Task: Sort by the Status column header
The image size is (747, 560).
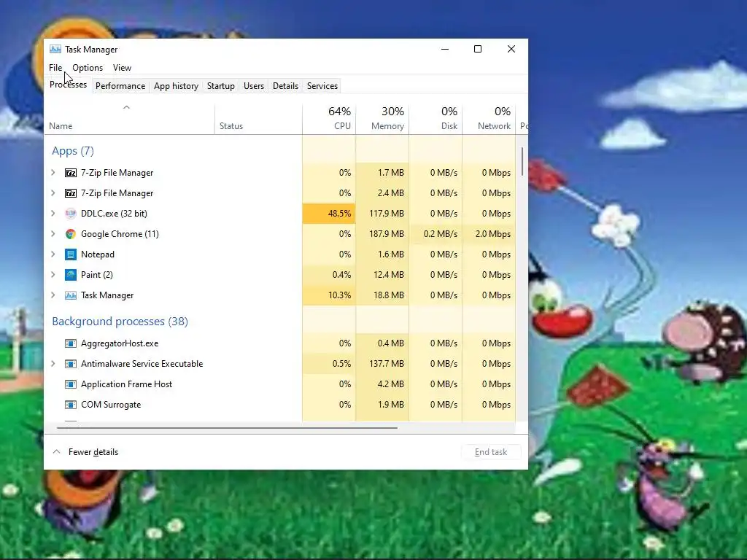Action: point(258,119)
